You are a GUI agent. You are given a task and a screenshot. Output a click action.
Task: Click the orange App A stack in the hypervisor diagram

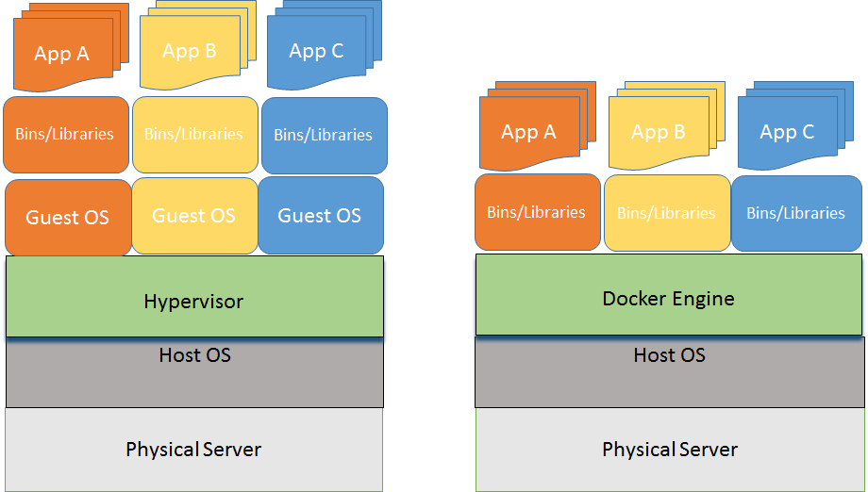tap(71, 47)
